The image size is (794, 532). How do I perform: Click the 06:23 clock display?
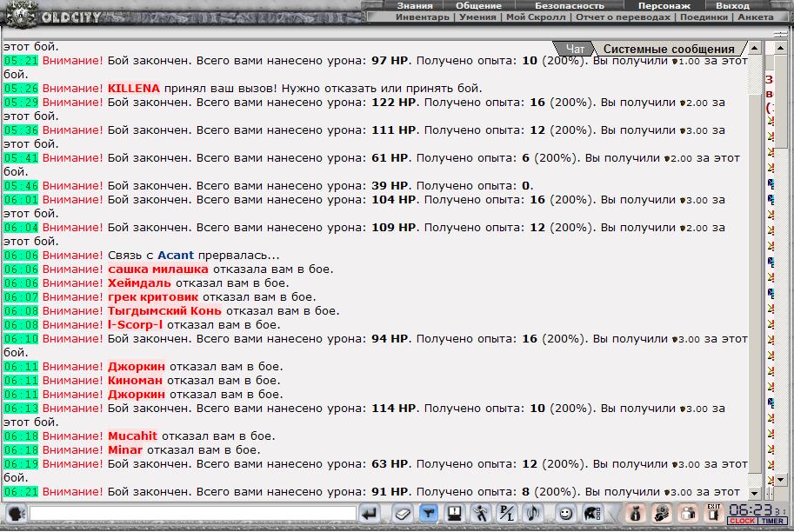751,509
